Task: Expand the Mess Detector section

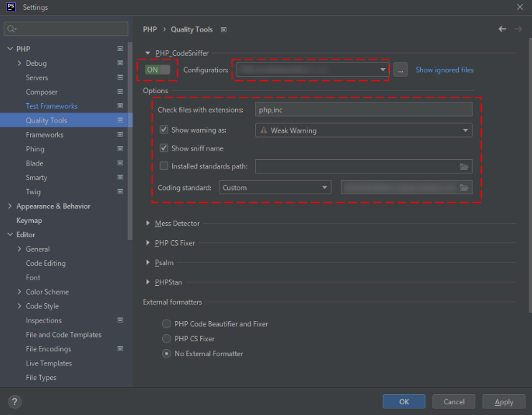Action: 148,223
